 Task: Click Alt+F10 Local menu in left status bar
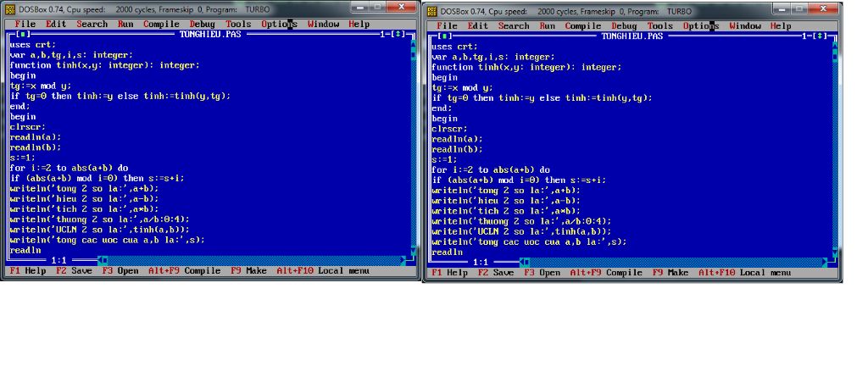pyautogui.click(x=323, y=271)
